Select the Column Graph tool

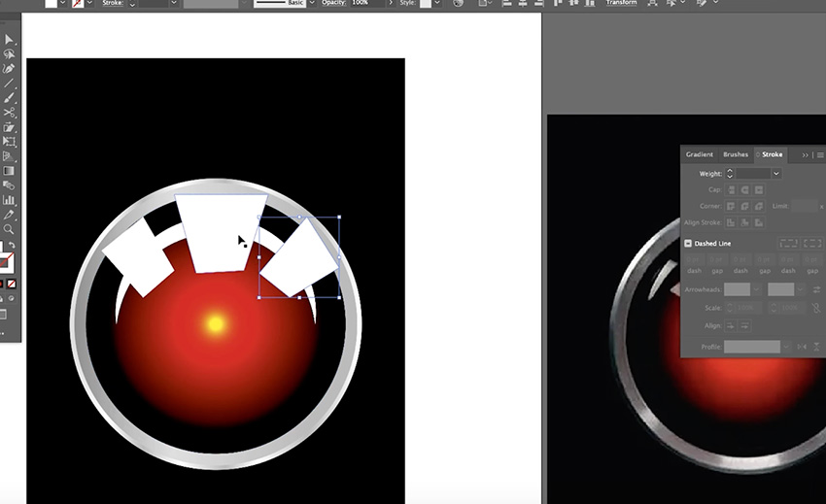[x=9, y=200]
